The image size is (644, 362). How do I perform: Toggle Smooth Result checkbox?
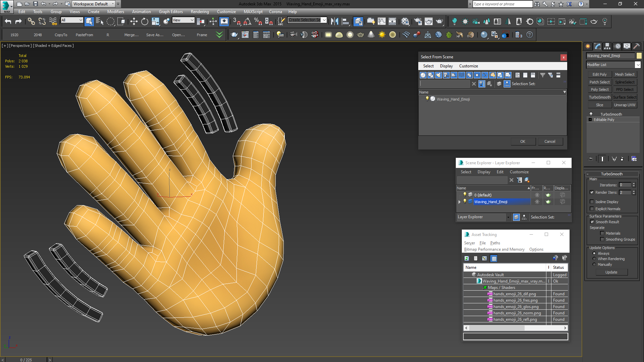[592, 222]
